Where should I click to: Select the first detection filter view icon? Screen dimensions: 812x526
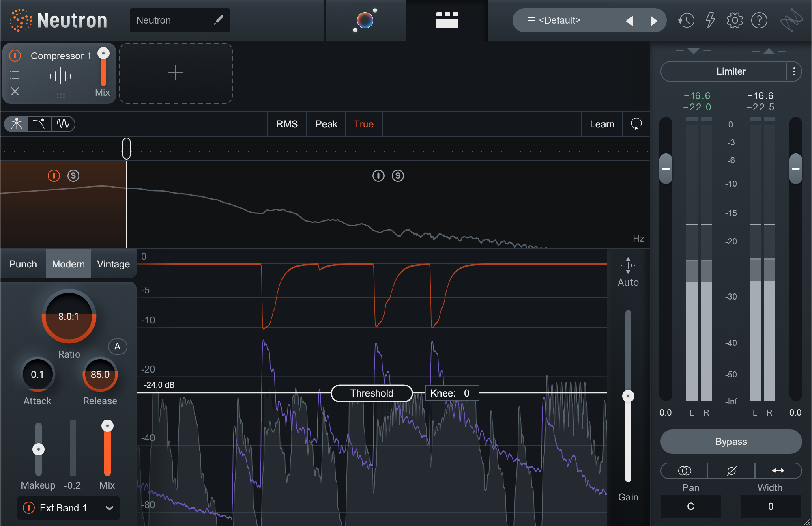click(17, 124)
